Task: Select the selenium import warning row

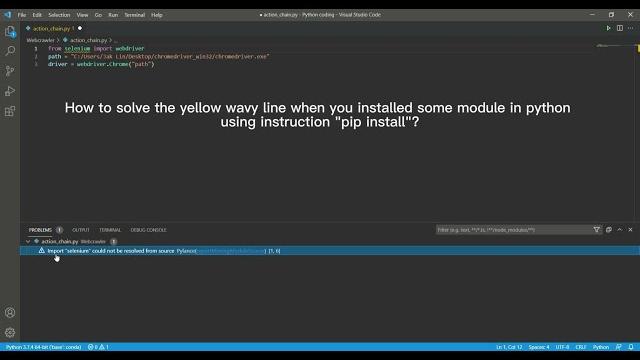Action: coord(330,251)
